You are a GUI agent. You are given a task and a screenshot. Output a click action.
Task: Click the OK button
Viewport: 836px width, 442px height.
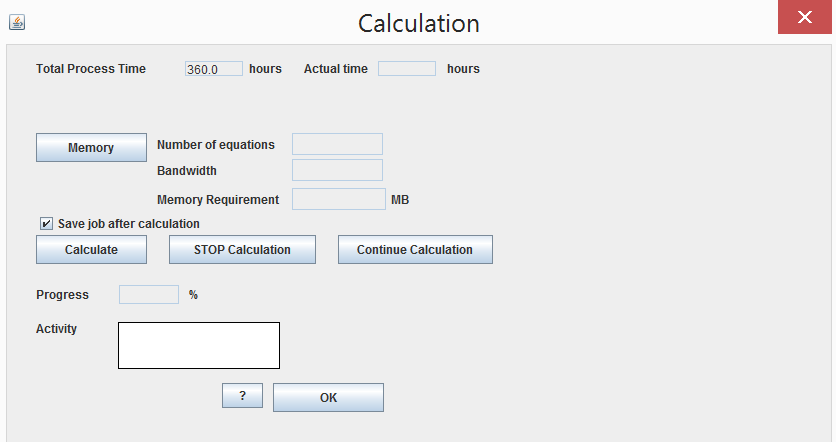[328, 397]
